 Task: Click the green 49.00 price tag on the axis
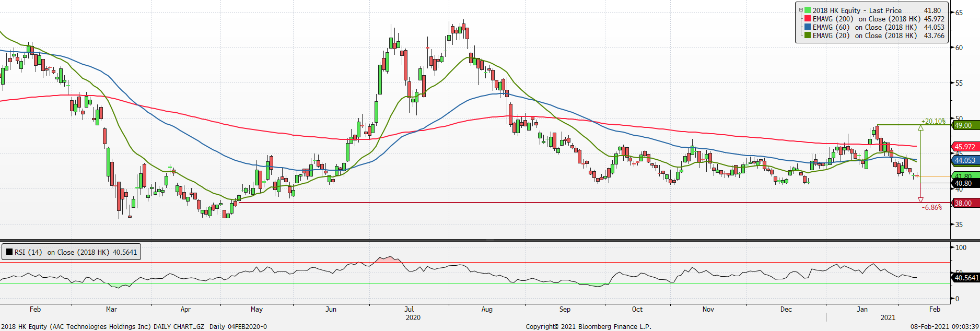tap(965, 125)
